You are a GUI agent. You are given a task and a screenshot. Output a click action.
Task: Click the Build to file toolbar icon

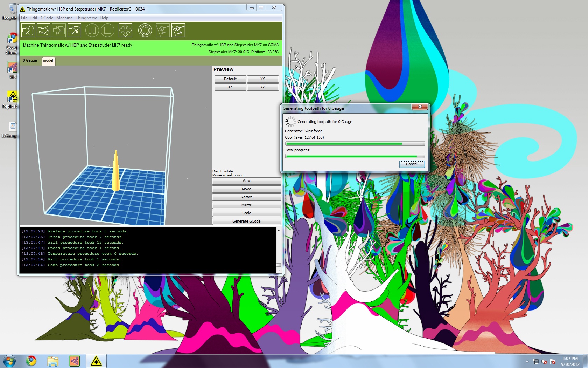[x=74, y=30]
